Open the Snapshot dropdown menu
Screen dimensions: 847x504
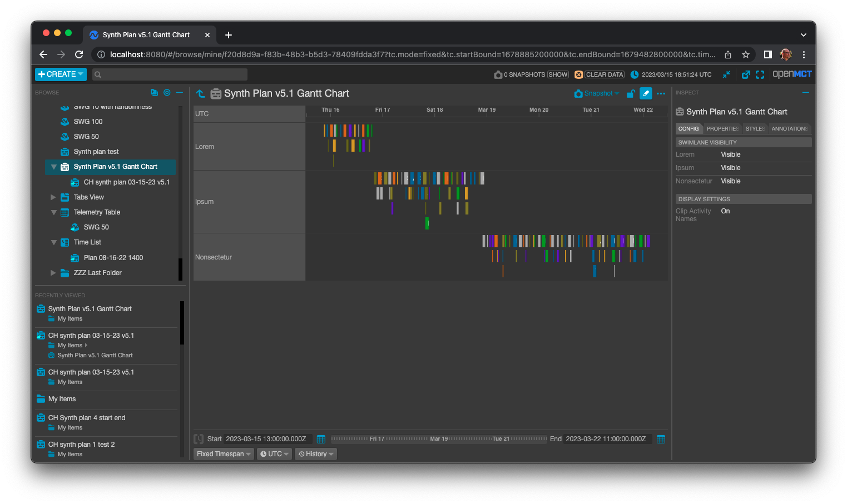(x=597, y=93)
